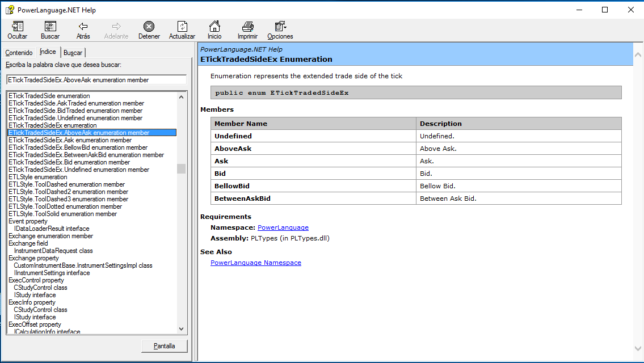Click the index list scroll up arrow
This screenshot has width=644, height=363.
click(181, 97)
